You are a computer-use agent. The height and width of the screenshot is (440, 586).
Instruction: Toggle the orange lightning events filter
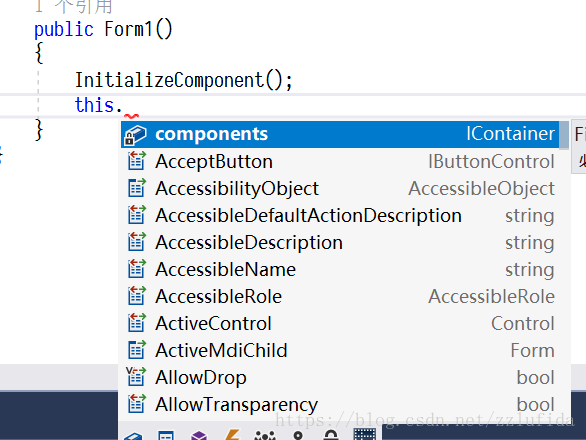point(232,435)
